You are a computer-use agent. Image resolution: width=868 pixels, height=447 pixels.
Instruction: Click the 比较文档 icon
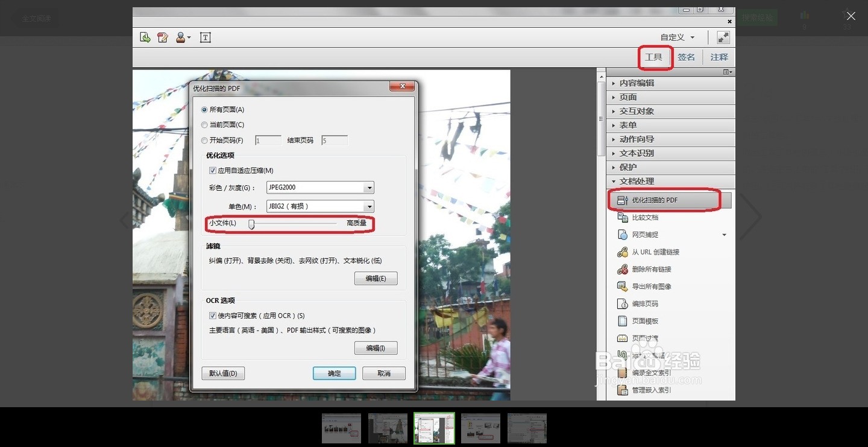click(x=623, y=217)
